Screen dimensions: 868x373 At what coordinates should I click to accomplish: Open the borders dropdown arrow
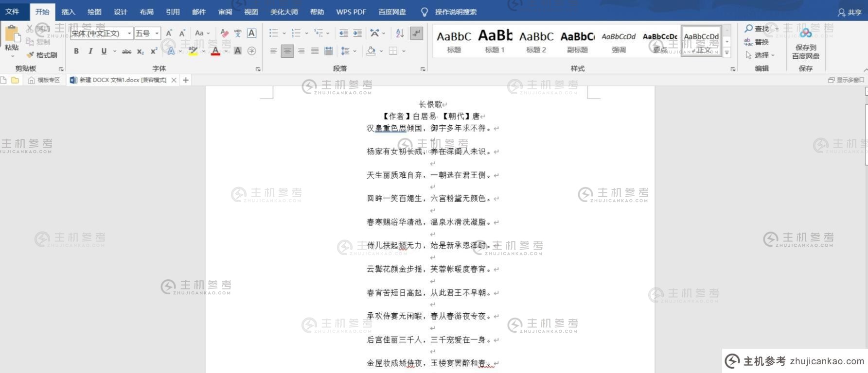coord(404,51)
